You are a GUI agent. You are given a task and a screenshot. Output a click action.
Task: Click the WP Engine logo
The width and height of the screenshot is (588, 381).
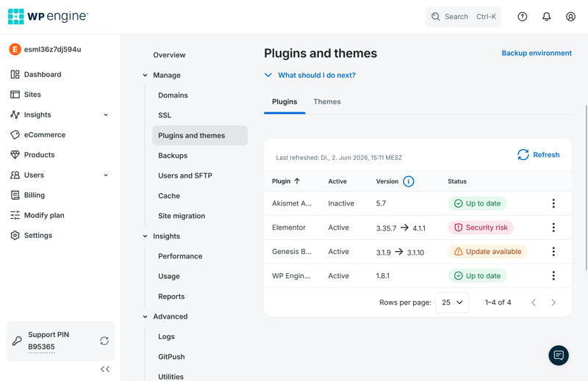pos(48,16)
